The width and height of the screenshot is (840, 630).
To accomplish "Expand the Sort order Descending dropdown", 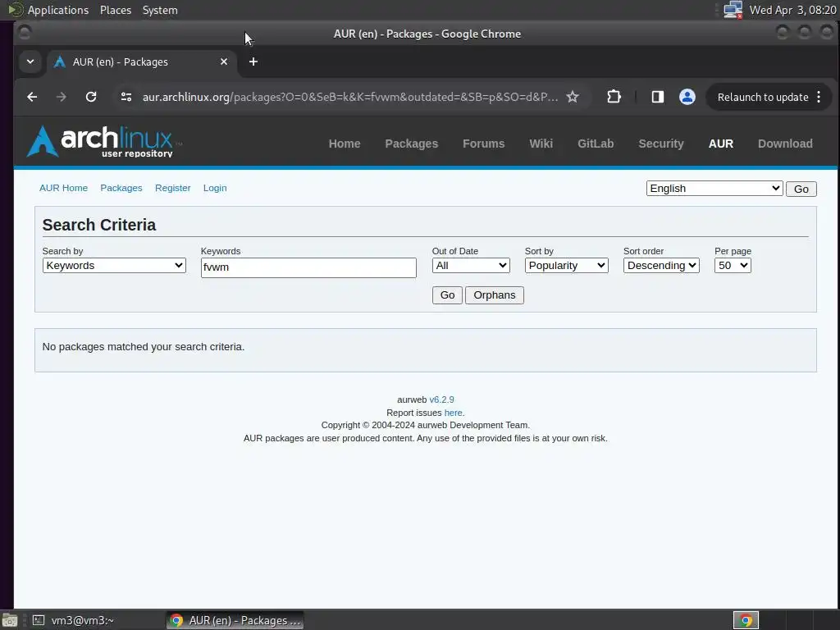I will pos(661,266).
